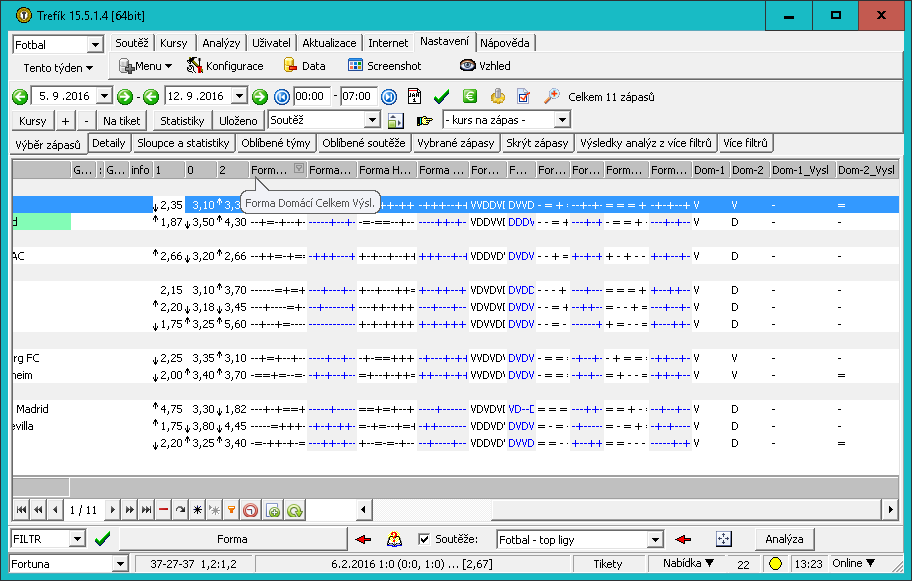This screenshot has width=912, height=581.
Task: Click the green euro currency icon
Action: click(469, 96)
